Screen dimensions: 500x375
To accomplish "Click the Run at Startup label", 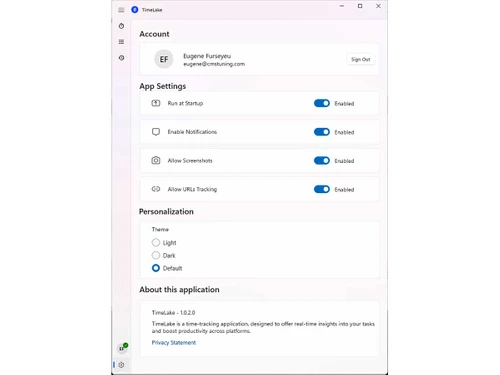I will (185, 103).
